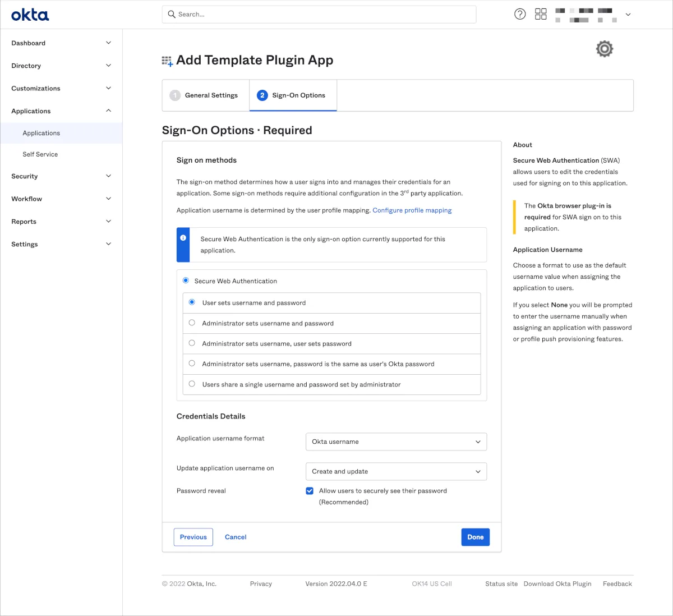Screen dimensions: 673x616
Task: Click the search magnifier icon
Action: click(x=172, y=14)
